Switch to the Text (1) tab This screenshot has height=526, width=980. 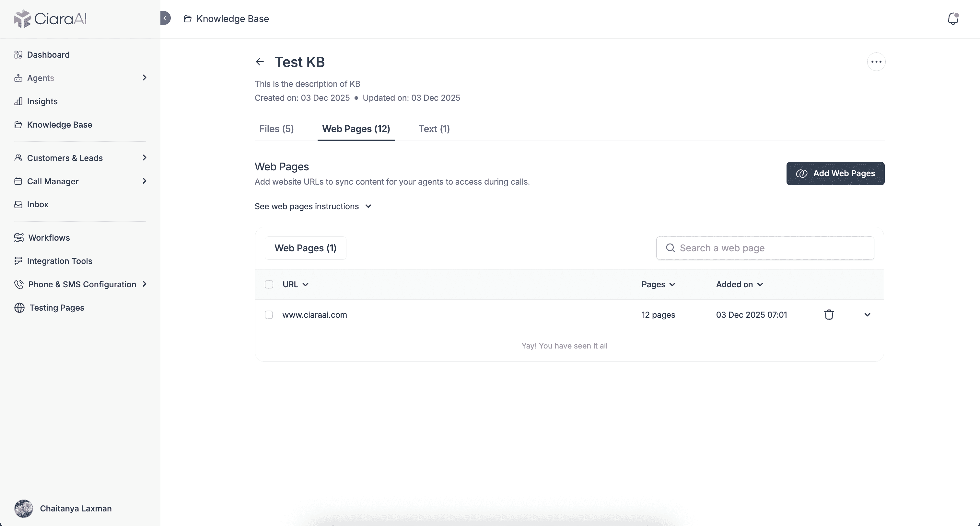434,129
